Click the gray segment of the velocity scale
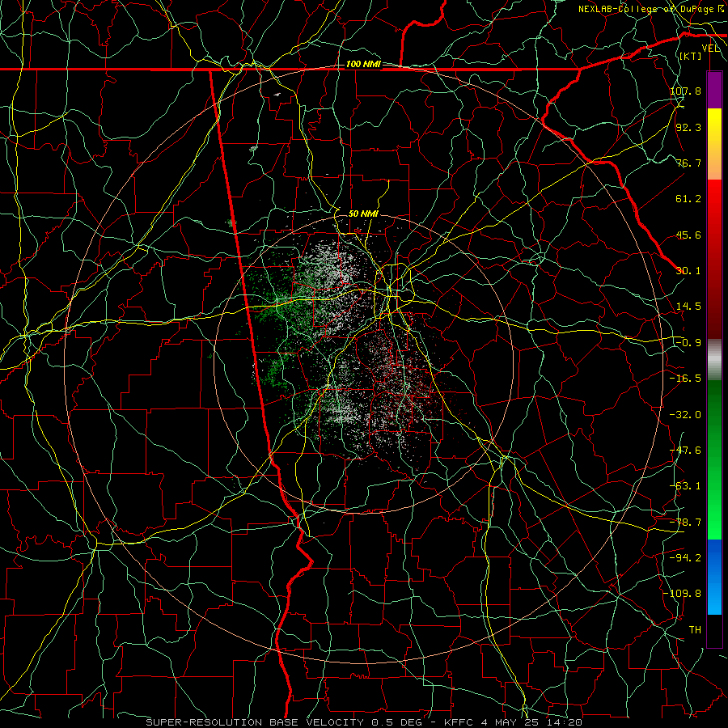Viewport: 728px width, 728px height. click(714, 360)
